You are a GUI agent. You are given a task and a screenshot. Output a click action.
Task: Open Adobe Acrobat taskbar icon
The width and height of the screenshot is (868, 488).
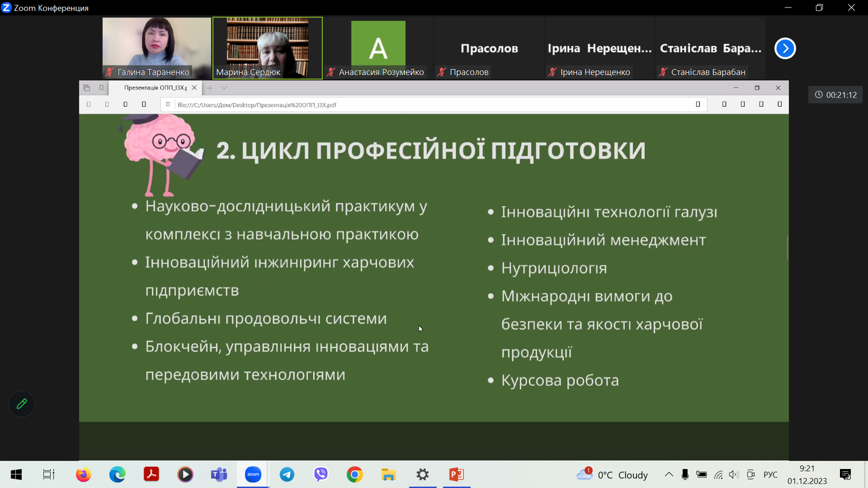click(x=151, y=474)
